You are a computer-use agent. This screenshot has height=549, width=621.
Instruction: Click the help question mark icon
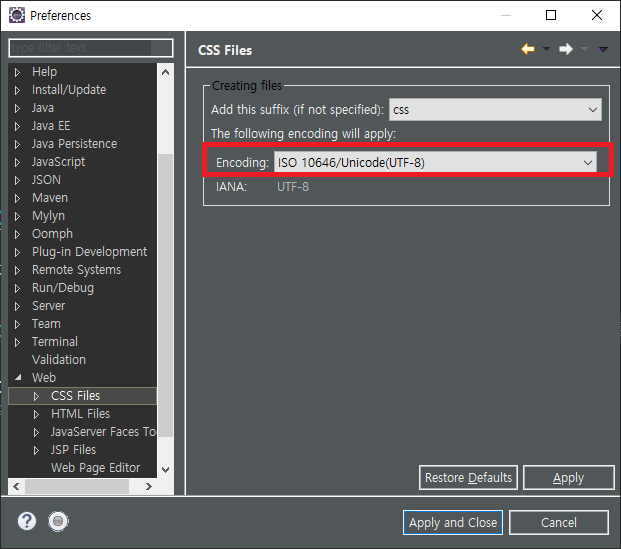tap(27, 521)
